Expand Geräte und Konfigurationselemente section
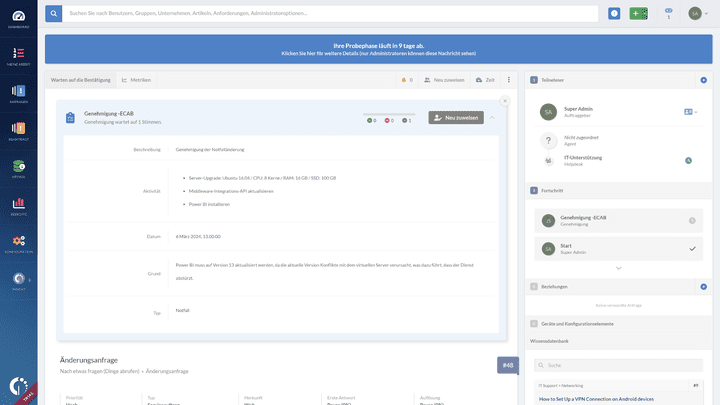 click(x=618, y=324)
